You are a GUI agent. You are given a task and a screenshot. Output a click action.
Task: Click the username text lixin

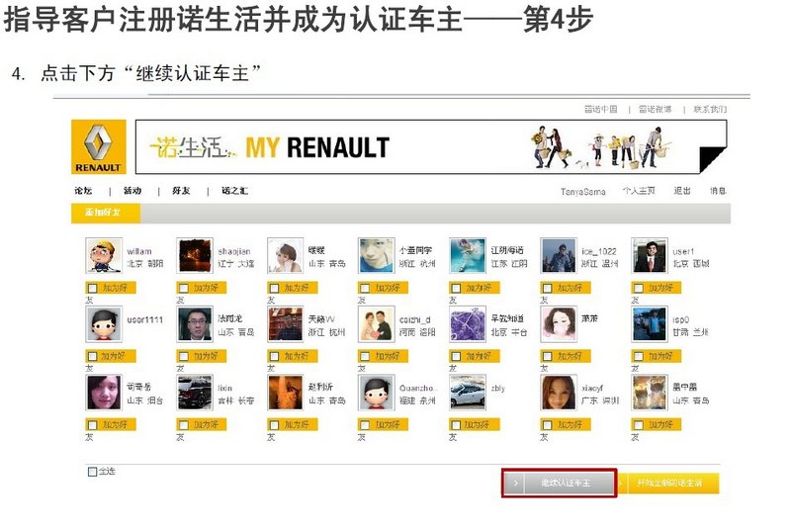[225, 389]
